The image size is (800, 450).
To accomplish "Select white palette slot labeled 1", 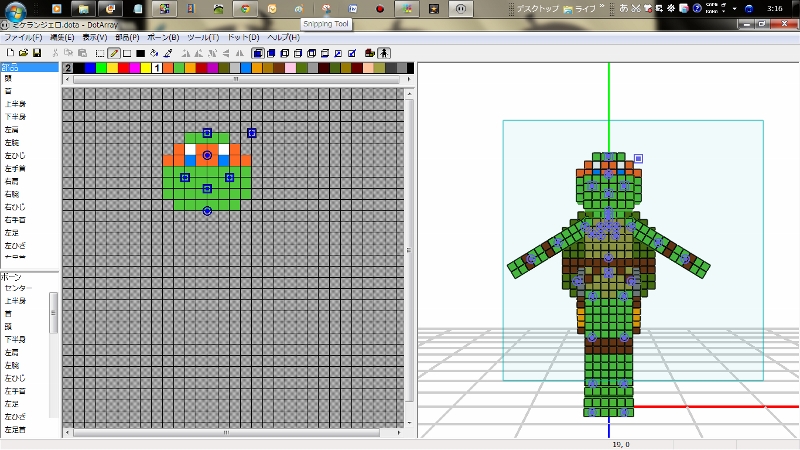I will (157, 68).
